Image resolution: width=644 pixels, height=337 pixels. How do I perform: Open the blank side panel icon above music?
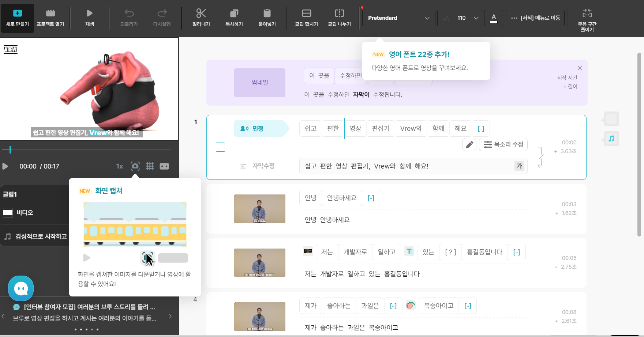click(611, 119)
